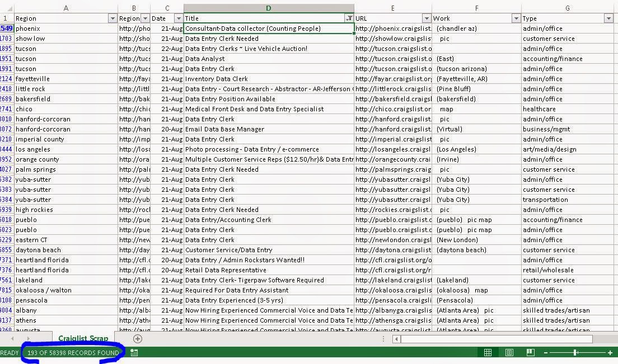The height and width of the screenshot is (364, 618).
Task: Click the 'imperial county' region cell
Action: click(x=66, y=139)
